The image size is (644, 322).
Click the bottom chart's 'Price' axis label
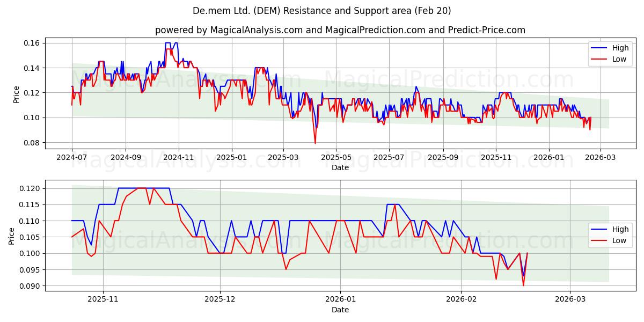[12, 236]
